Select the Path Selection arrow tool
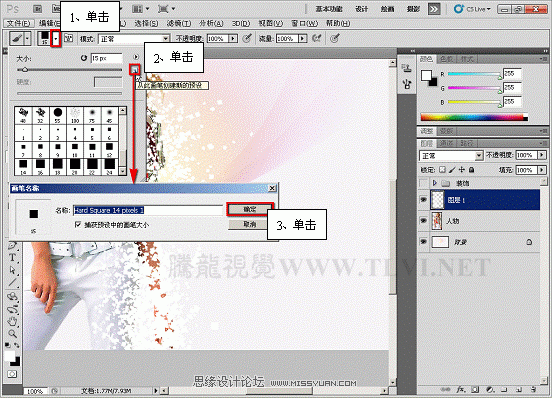The width and height of the screenshot is (552, 398). (13, 270)
